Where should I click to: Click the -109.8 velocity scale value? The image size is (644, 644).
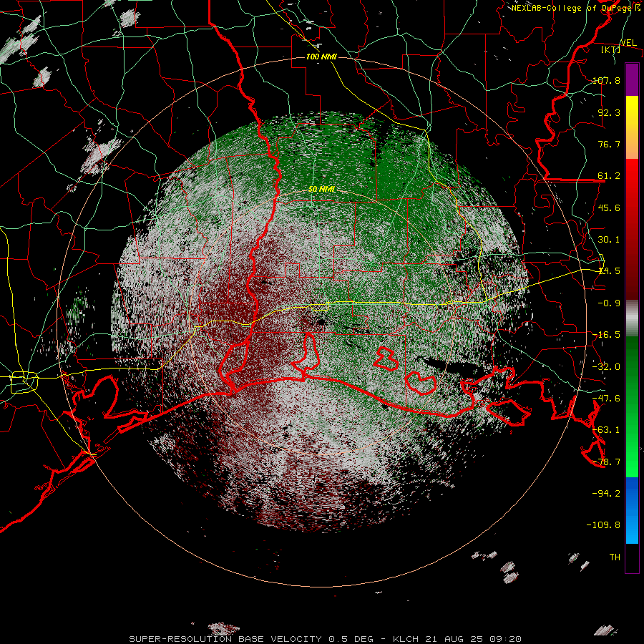click(603, 525)
